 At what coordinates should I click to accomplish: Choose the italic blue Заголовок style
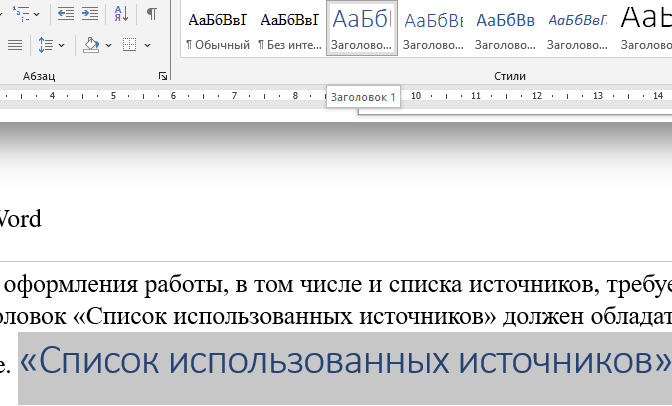tap(578, 28)
